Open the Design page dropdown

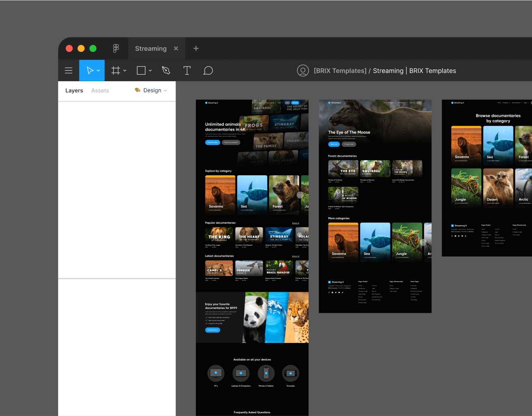point(151,90)
